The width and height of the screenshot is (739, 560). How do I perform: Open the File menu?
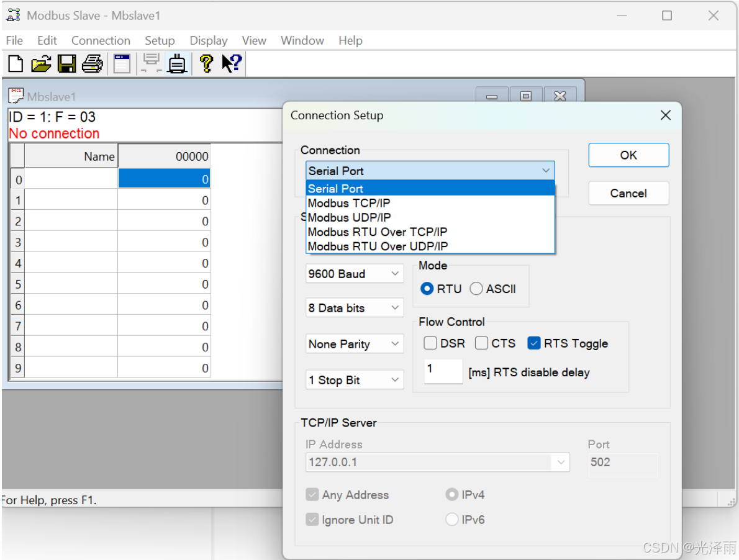pos(14,40)
